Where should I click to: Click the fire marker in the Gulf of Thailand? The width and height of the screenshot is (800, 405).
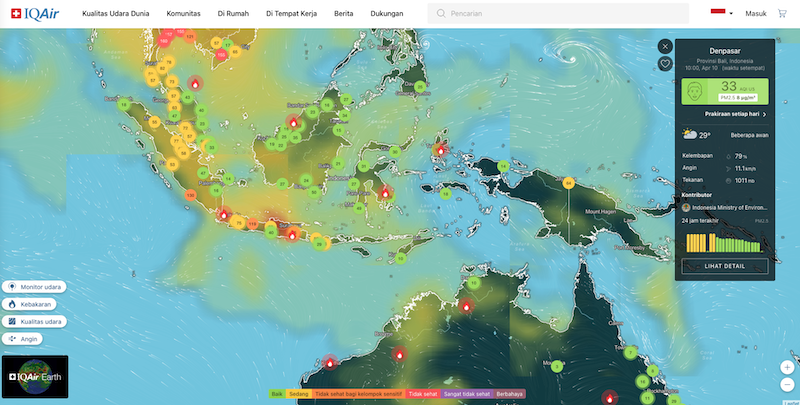pos(195,84)
